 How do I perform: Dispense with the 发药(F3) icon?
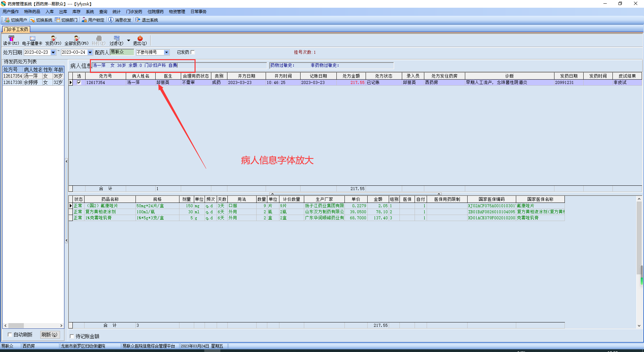pos(53,38)
